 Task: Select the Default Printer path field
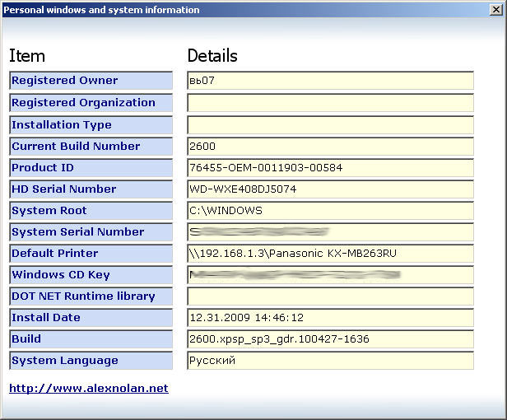click(330, 254)
